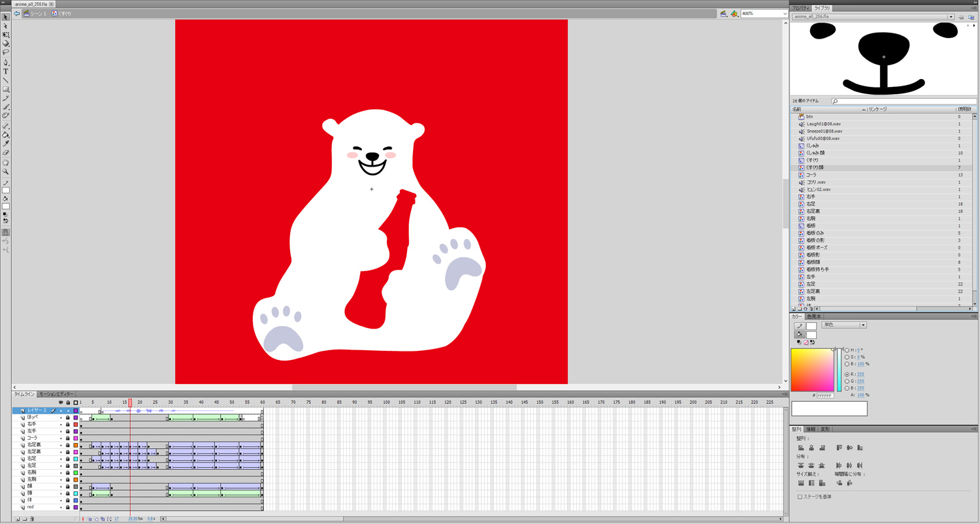Select the くすぐり顔 library item
980x524 pixels.
815,167
